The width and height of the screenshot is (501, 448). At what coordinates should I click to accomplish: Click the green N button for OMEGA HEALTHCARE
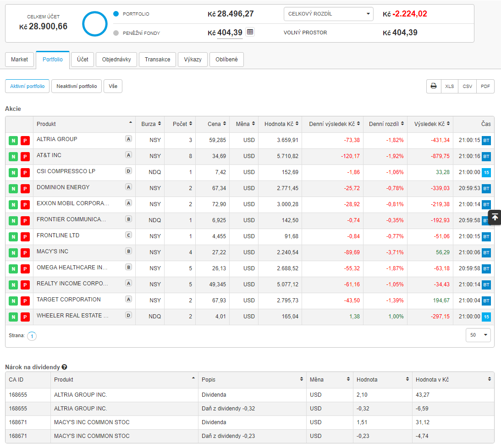pos(13,268)
